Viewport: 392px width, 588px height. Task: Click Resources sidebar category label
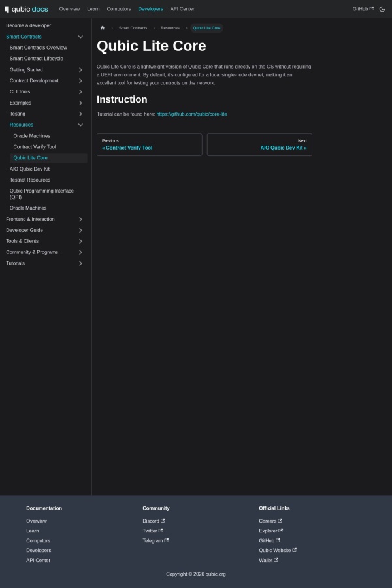tap(22, 125)
